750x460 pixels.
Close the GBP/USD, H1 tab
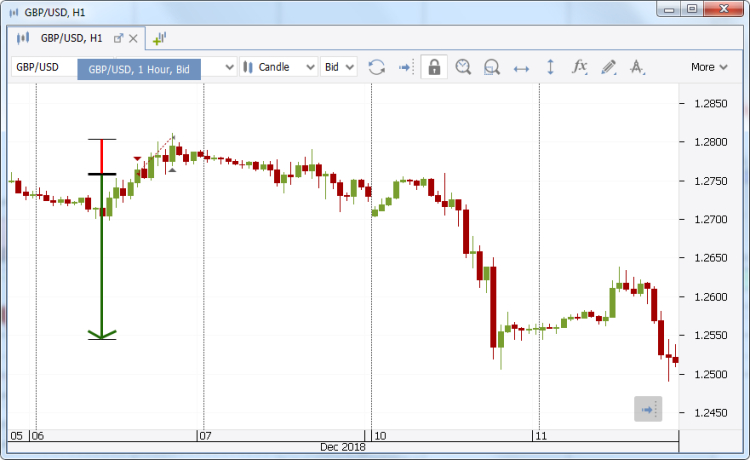pos(133,38)
